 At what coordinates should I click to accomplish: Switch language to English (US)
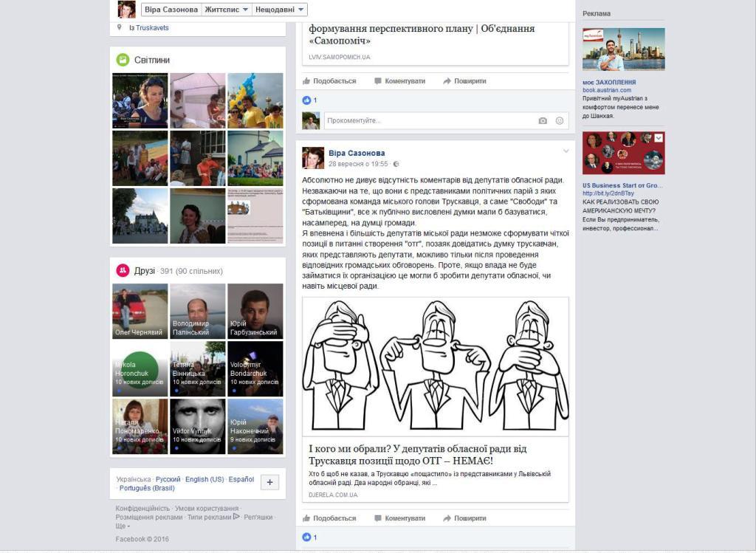point(205,479)
